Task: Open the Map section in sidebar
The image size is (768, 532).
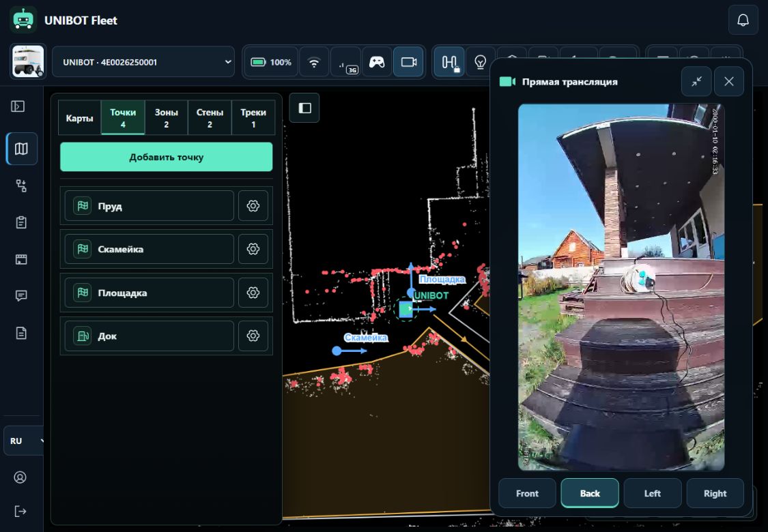Action: [22, 148]
